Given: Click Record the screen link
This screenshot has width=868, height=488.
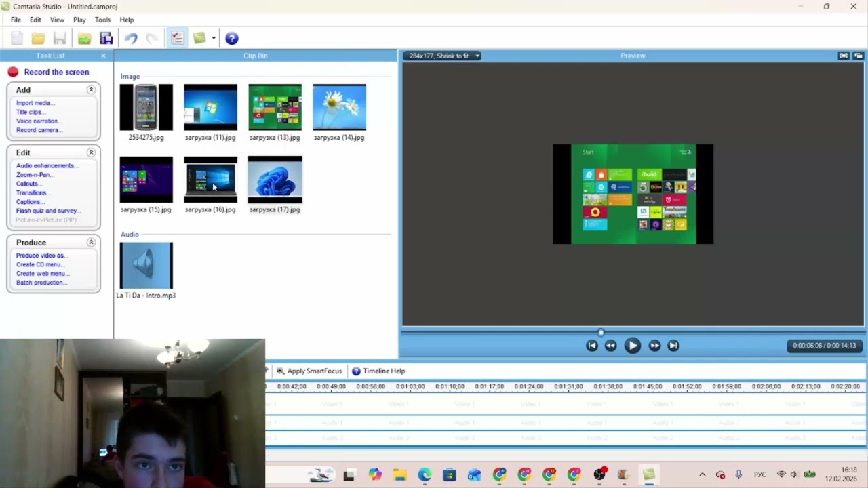Looking at the screenshot, I should point(56,72).
